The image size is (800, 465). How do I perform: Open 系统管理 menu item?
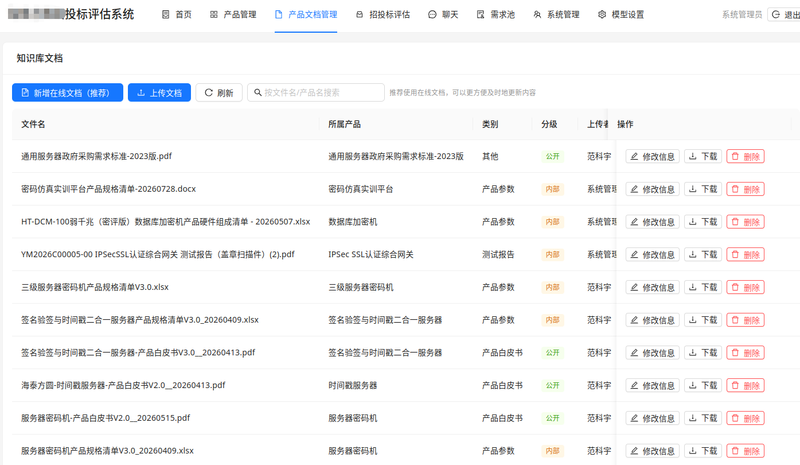(x=556, y=15)
